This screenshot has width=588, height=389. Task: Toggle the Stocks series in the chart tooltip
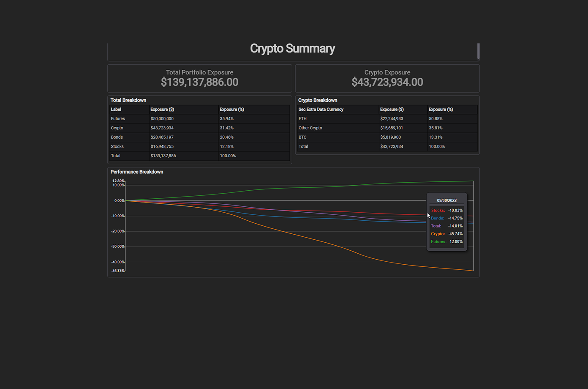438,210
